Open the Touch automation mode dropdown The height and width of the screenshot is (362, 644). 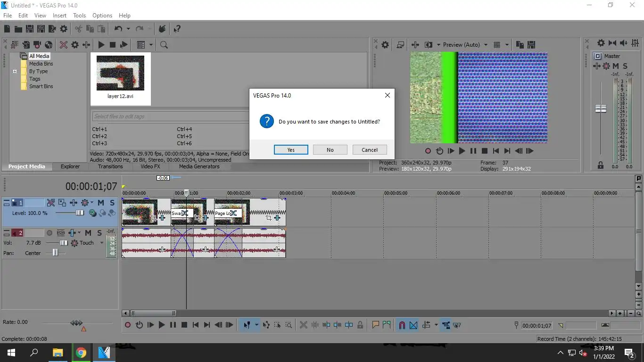point(102,243)
